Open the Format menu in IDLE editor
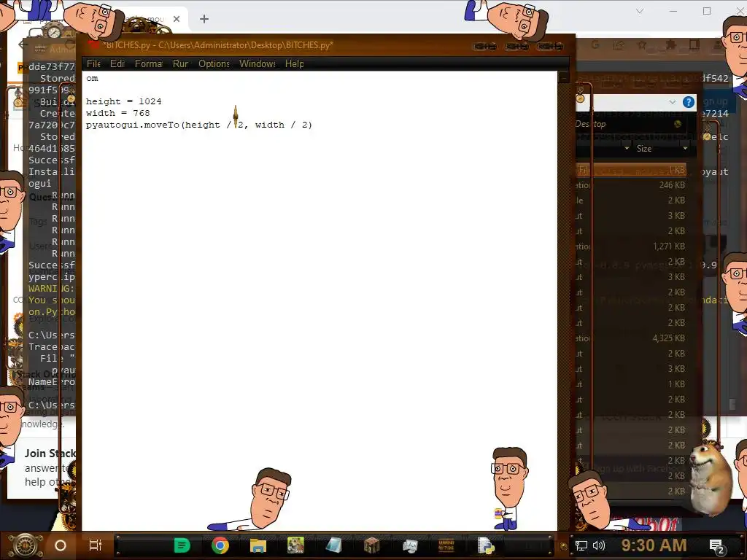The image size is (747, 560). [148, 63]
